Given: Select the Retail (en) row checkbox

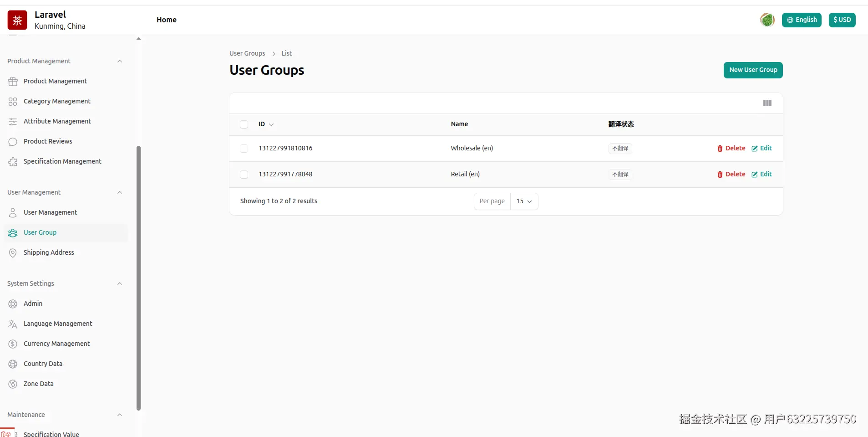Looking at the screenshot, I should pyautogui.click(x=244, y=175).
